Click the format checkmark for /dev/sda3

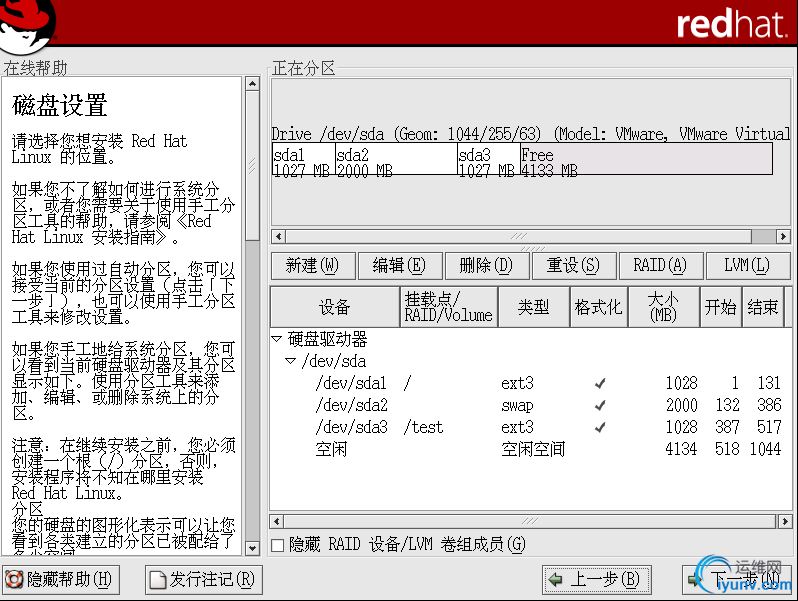pos(600,427)
